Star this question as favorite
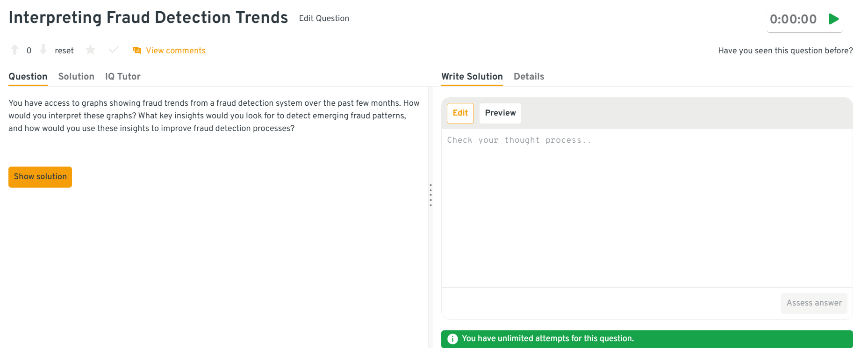This screenshot has width=868, height=357. (x=91, y=50)
